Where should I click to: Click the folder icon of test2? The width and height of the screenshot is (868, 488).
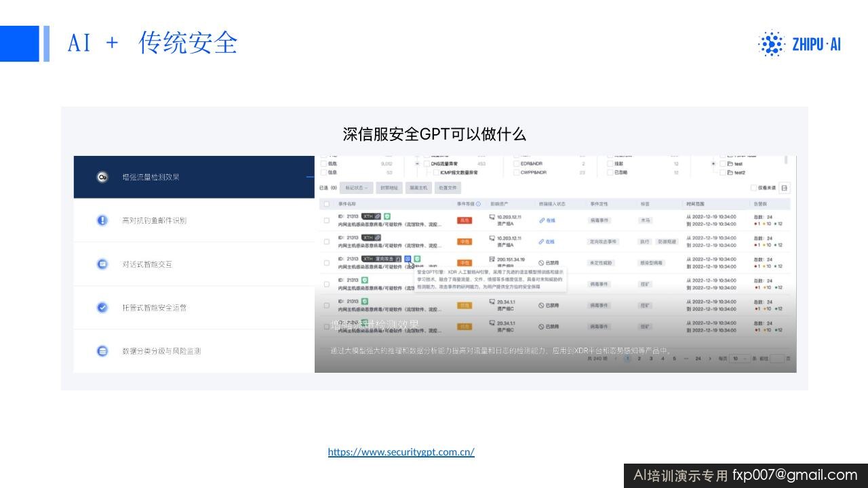pos(730,173)
